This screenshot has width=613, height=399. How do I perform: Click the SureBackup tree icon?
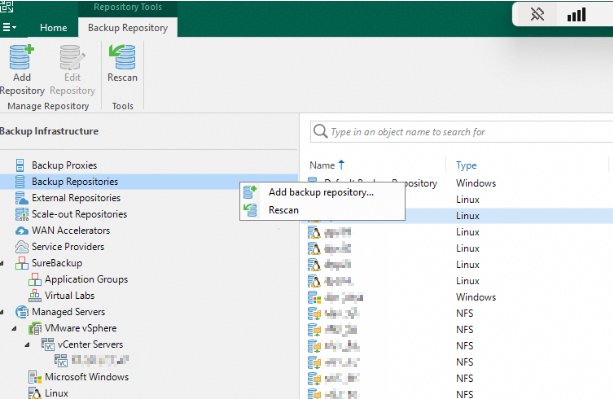point(22,263)
